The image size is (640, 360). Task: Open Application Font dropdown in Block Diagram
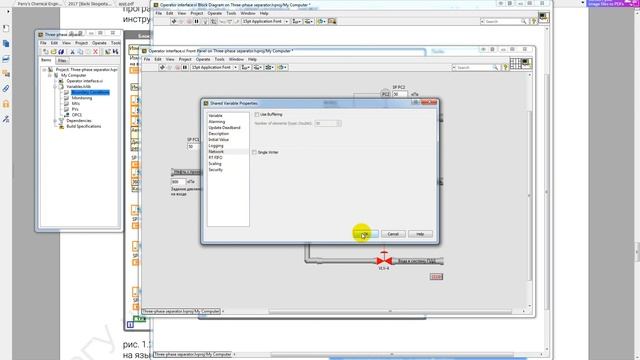point(266,21)
